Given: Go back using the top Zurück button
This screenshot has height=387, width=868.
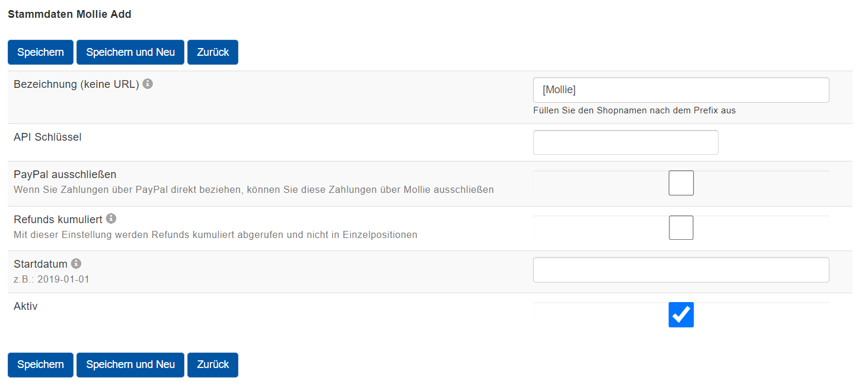Looking at the screenshot, I should (x=213, y=52).
